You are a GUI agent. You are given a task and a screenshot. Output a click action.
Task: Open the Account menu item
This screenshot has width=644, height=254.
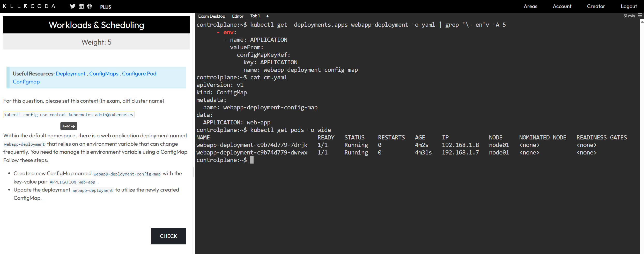(562, 6)
